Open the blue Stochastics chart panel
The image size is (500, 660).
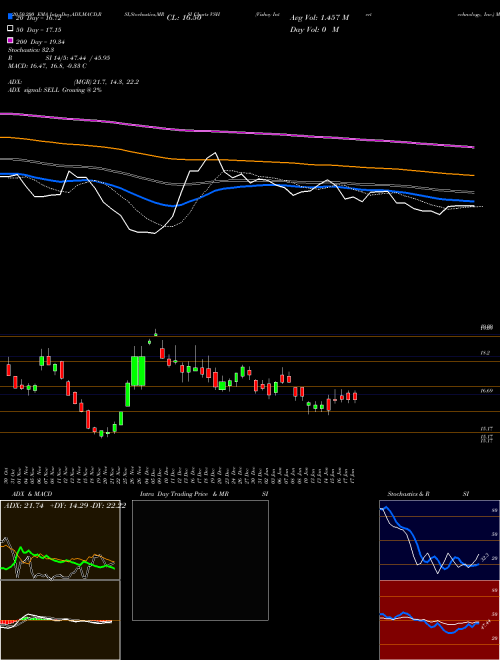pos(439,540)
